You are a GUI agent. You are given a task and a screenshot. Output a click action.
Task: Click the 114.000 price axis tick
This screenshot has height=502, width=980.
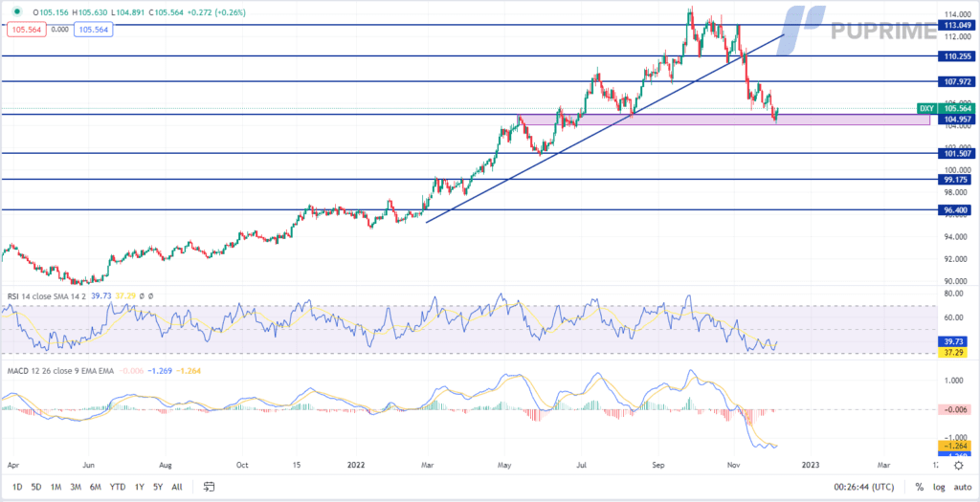tap(957, 14)
